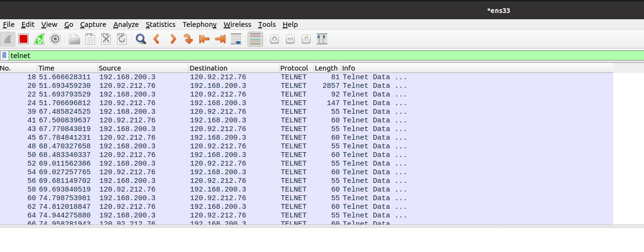Restart the current capture
The image size is (644, 252).
click(39, 39)
